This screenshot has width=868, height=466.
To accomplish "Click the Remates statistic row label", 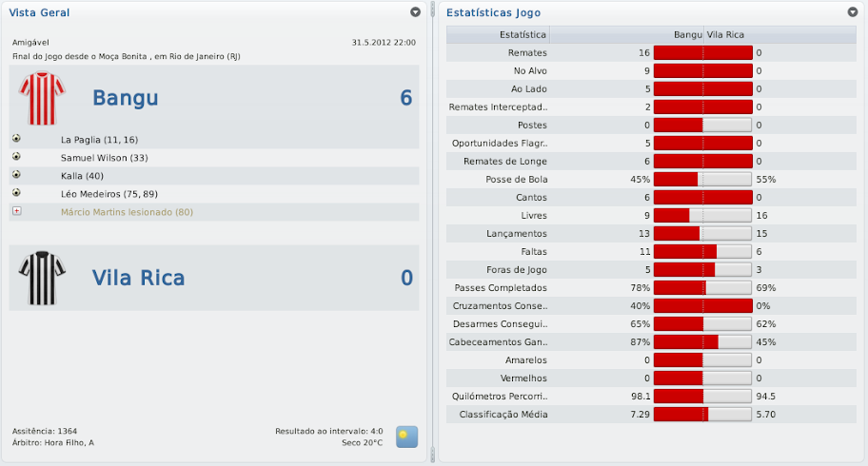I will click(x=527, y=53).
